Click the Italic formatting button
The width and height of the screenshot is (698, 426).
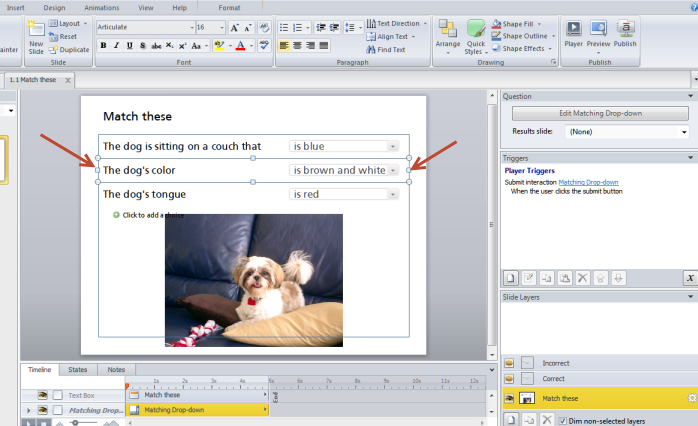(x=116, y=46)
